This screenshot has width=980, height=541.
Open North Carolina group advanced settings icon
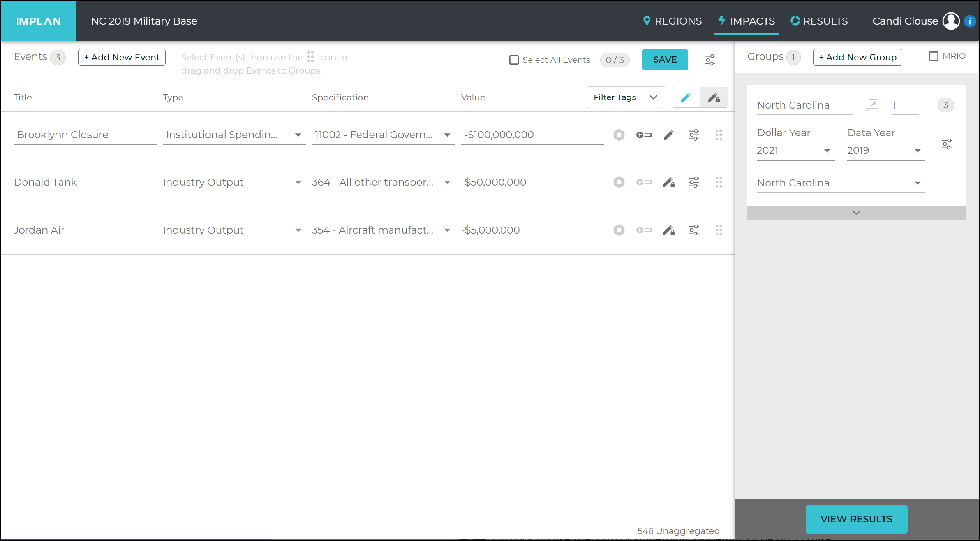947,144
